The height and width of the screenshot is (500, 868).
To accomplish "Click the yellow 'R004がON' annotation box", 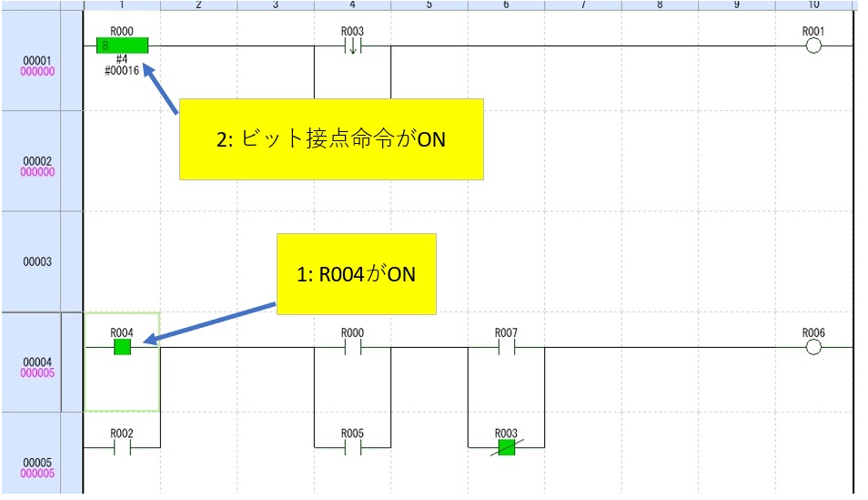I will 356,274.
